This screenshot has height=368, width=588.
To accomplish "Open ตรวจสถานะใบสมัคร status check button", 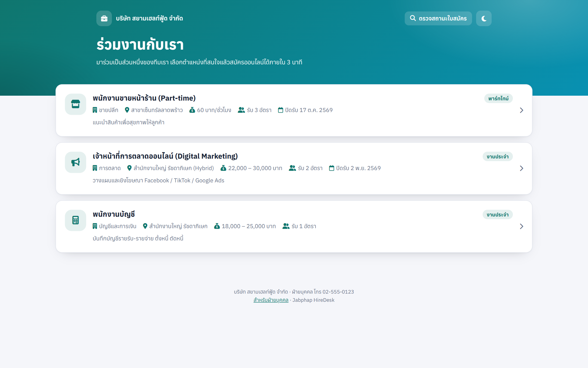I will (438, 18).
